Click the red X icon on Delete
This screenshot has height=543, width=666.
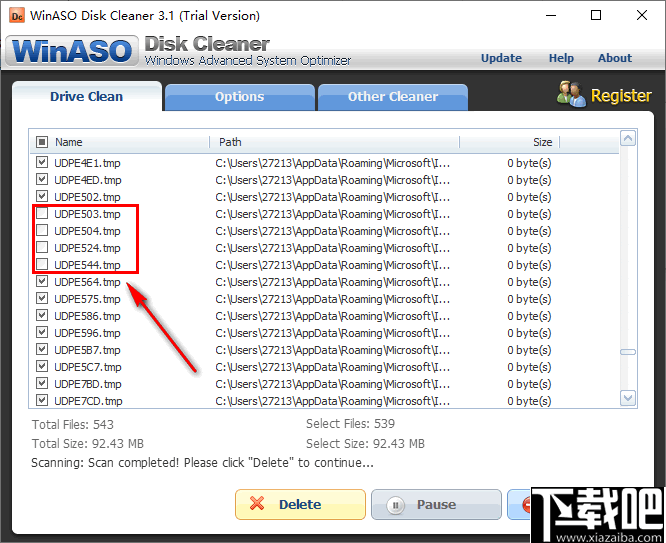click(257, 504)
